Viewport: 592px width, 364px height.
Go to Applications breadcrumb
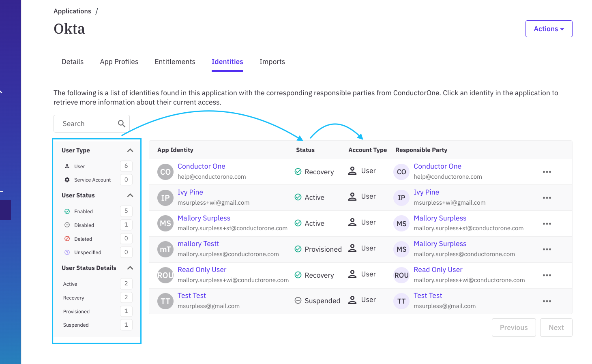72,11
